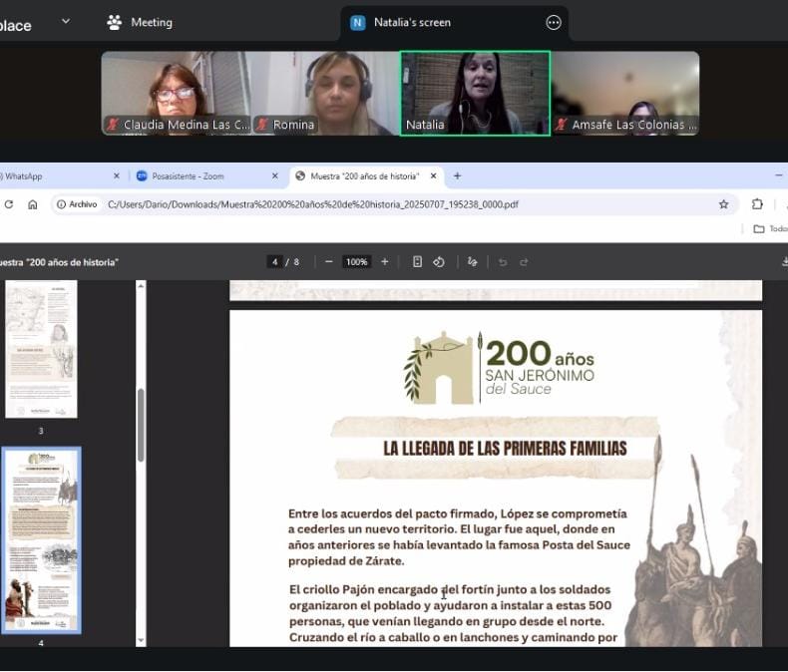
Task: Open the browser extensions puzzle icon
Action: click(x=757, y=204)
